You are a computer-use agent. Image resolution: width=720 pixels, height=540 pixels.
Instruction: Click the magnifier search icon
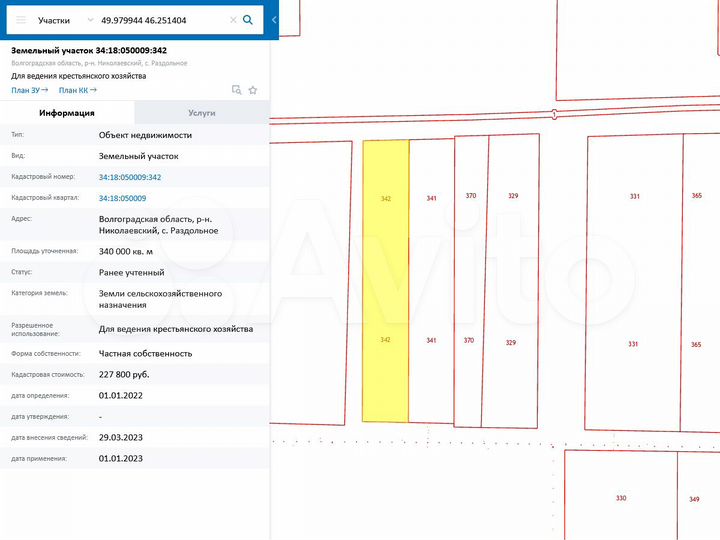[x=248, y=20]
